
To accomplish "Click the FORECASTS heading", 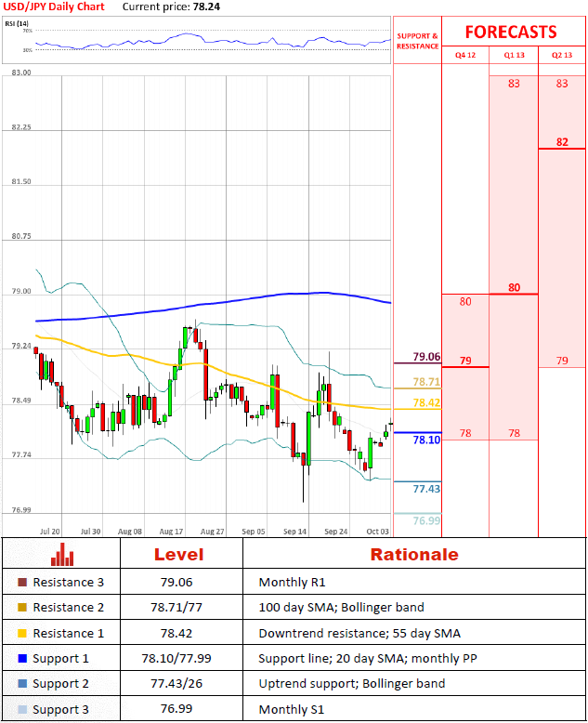I will coord(511,32).
